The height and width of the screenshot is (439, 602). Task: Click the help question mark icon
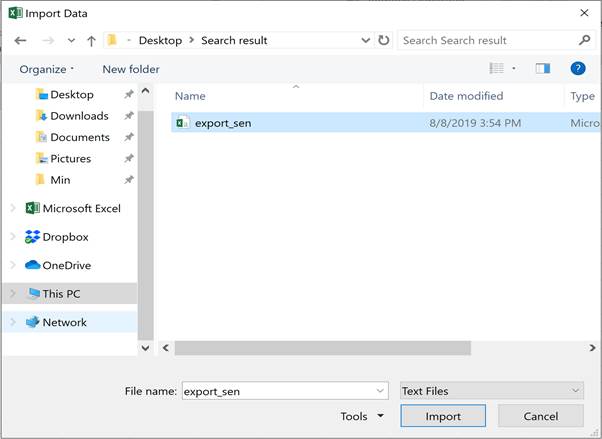tap(577, 69)
